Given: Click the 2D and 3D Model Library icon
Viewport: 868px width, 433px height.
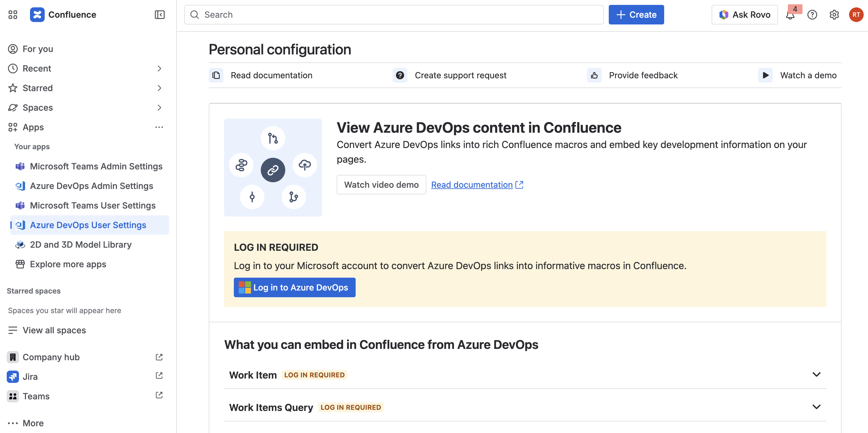Looking at the screenshot, I should coord(20,244).
